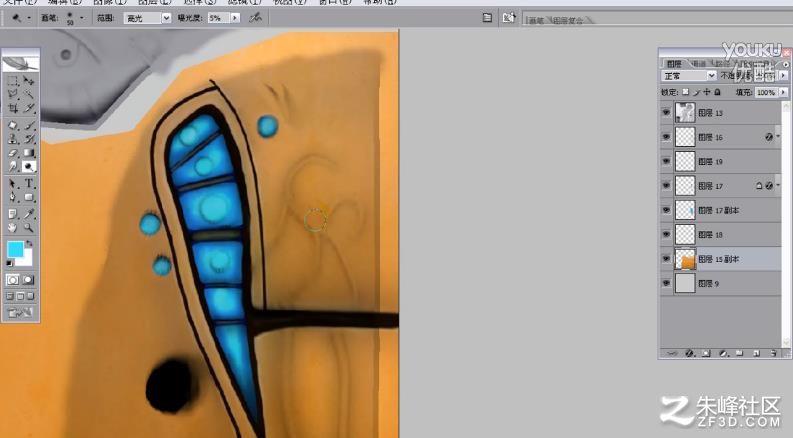This screenshot has width=793, height=438.
Task: Toggle lock position
Action: pyautogui.click(x=707, y=92)
